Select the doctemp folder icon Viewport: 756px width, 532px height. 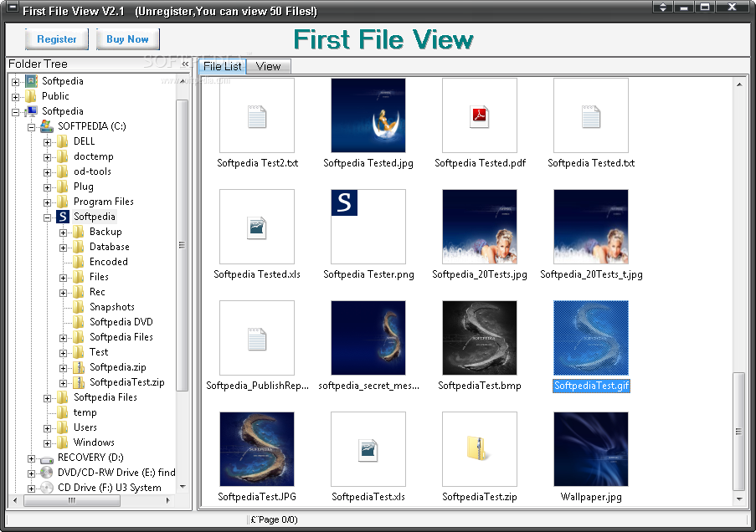click(63, 156)
